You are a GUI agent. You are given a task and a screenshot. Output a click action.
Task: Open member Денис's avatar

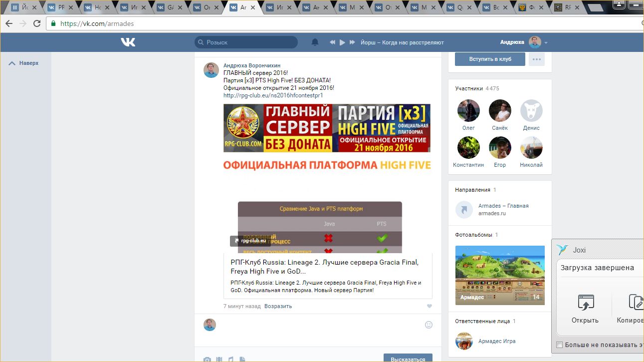531,111
